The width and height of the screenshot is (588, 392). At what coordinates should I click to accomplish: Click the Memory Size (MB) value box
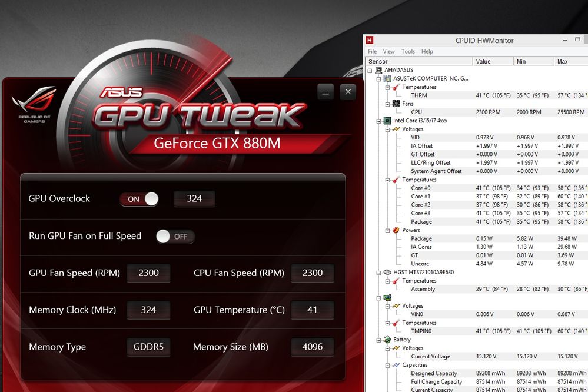click(x=313, y=347)
